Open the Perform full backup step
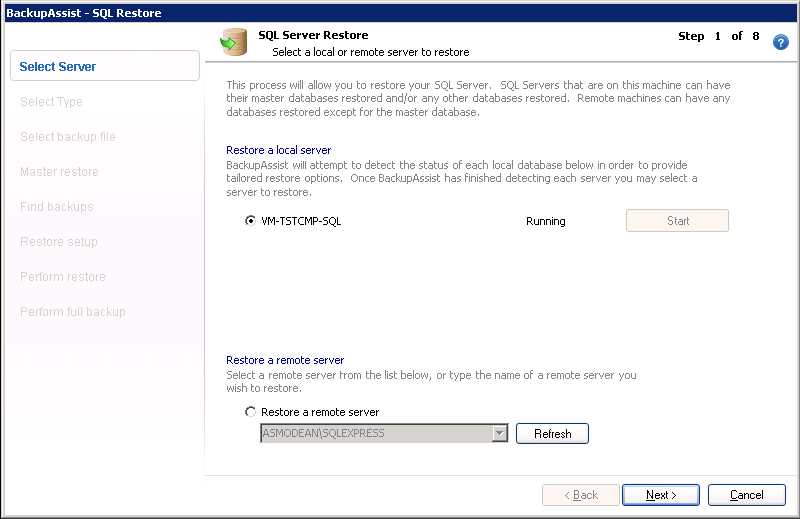This screenshot has width=800, height=519. [x=72, y=311]
